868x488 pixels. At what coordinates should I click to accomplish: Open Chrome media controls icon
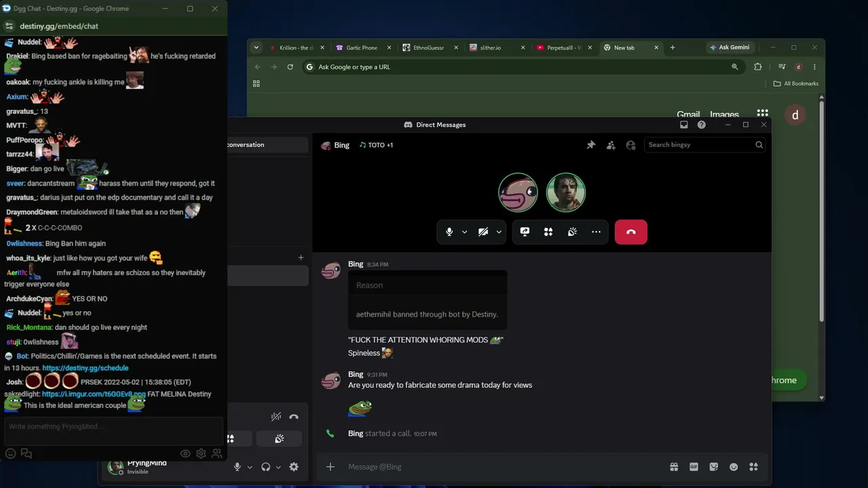coord(782,67)
